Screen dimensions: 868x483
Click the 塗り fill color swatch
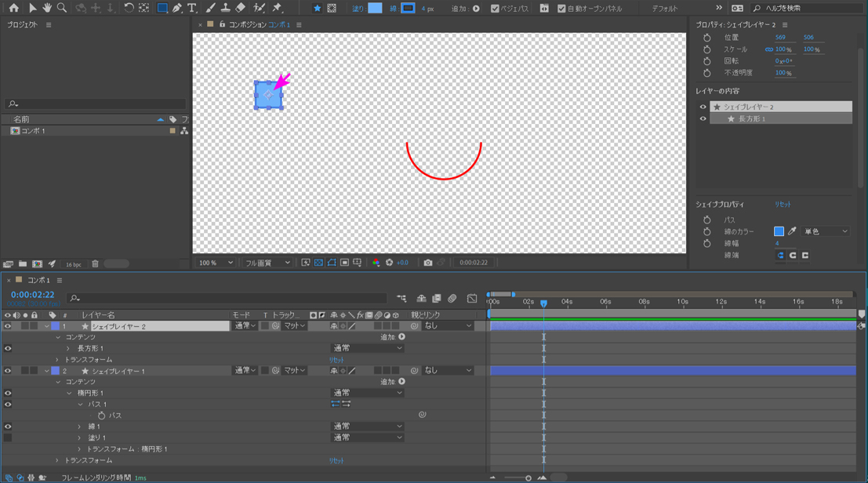[x=375, y=9]
